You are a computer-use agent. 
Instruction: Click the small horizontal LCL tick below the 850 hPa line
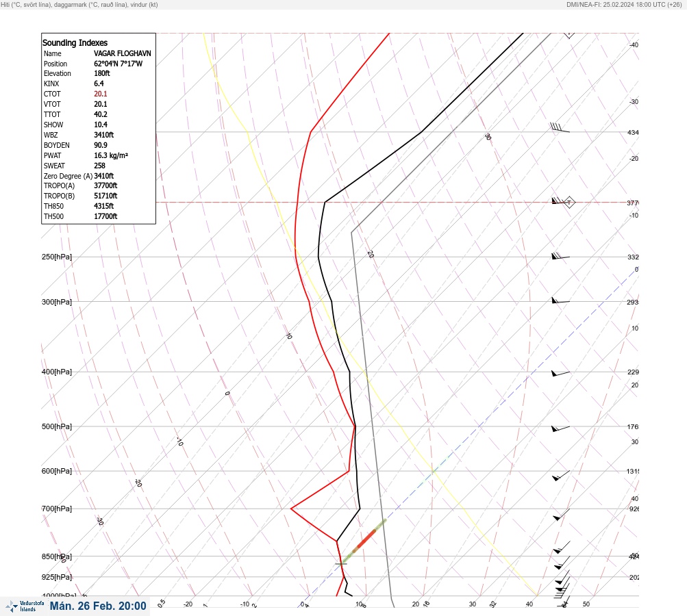coord(341,563)
